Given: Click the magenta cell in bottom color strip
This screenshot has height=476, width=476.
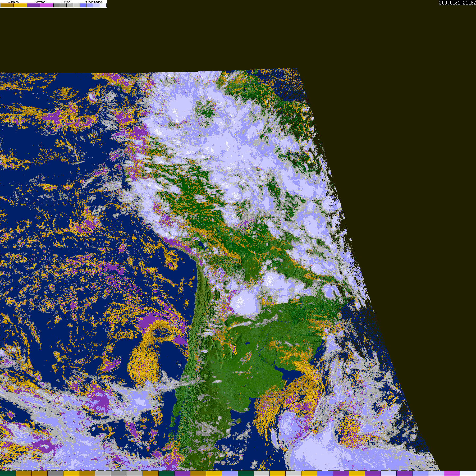Looking at the screenshot, I should [x=452, y=473].
